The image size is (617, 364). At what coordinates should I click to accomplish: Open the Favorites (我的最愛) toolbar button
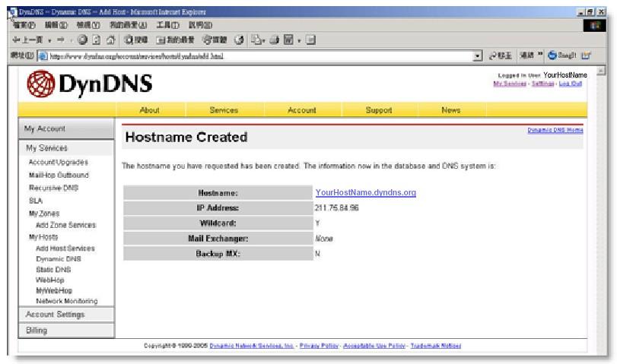click(175, 40)
